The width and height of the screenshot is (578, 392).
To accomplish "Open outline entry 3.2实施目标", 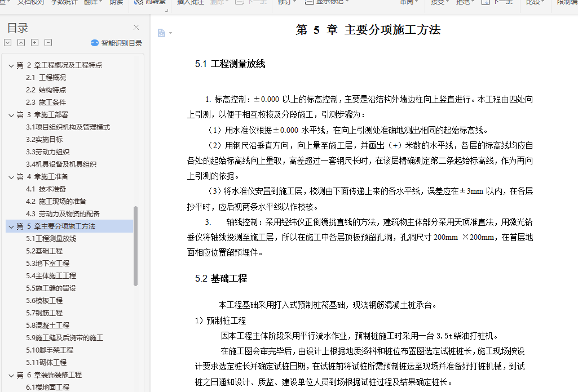I will tap(44, 140).
